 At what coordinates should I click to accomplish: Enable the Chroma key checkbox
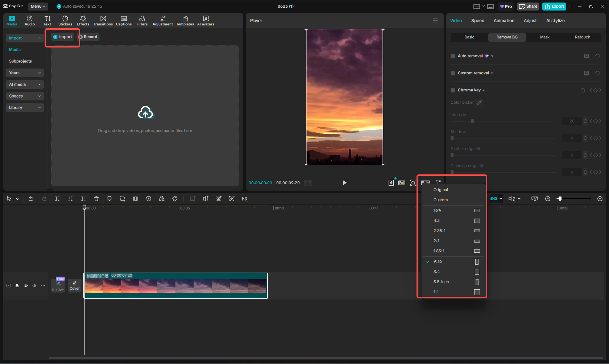453,90
